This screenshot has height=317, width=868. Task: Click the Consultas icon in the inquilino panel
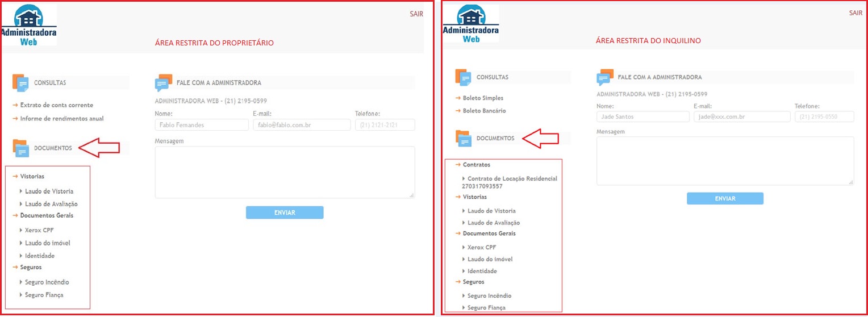(x=464, y=77)
